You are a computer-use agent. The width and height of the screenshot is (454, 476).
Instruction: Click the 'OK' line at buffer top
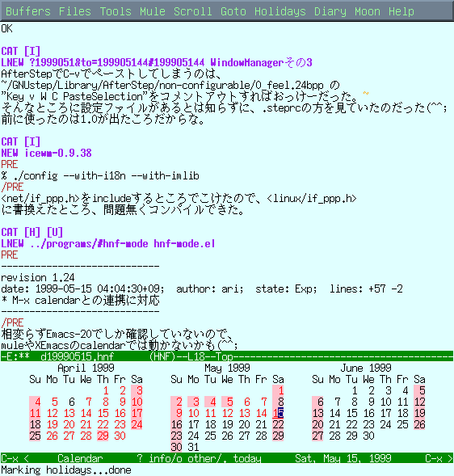coord(6,29)
